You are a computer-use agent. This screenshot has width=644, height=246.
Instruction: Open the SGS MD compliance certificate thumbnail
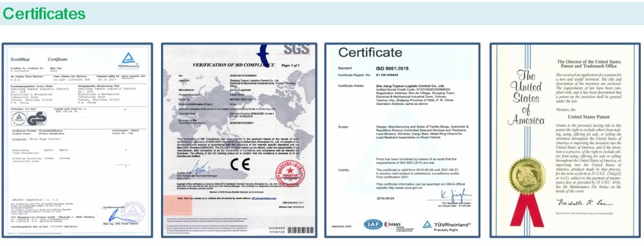(x=239, y=140)
